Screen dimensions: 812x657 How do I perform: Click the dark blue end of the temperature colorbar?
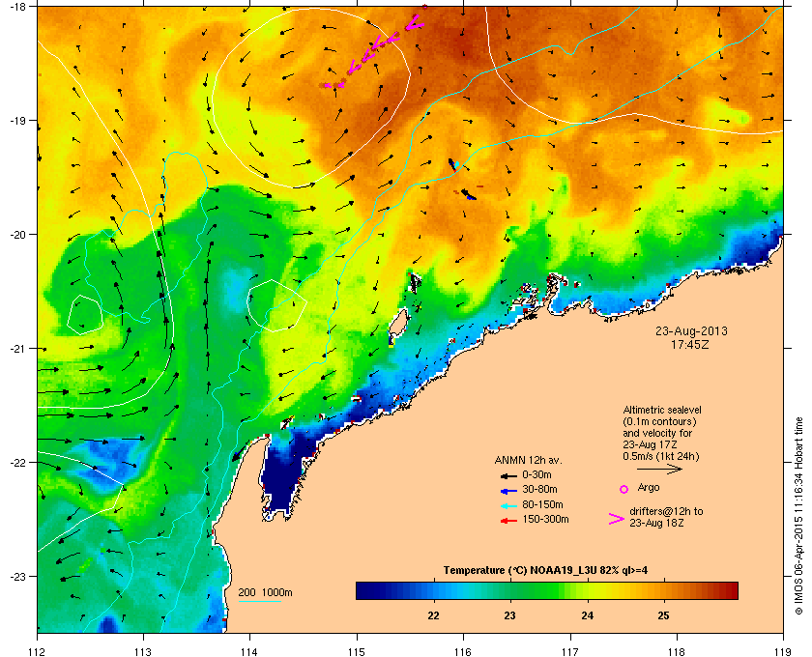(362, 590)
